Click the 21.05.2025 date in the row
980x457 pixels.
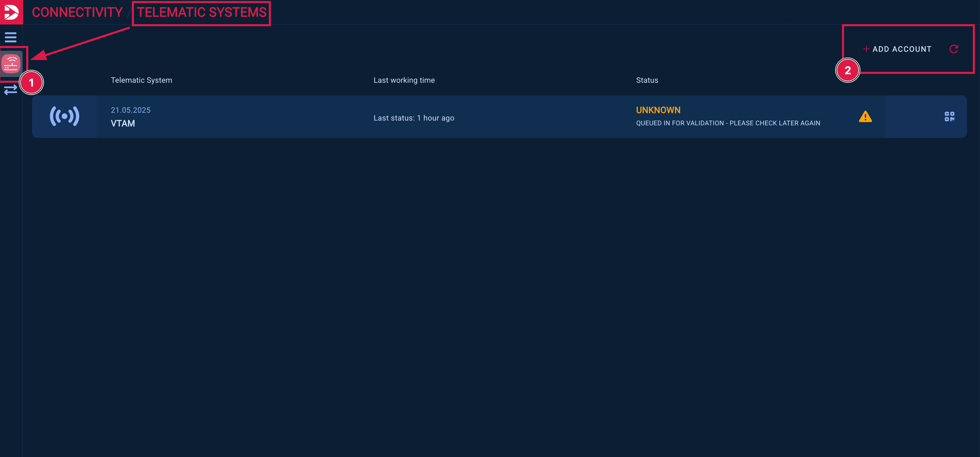(131, 110)
